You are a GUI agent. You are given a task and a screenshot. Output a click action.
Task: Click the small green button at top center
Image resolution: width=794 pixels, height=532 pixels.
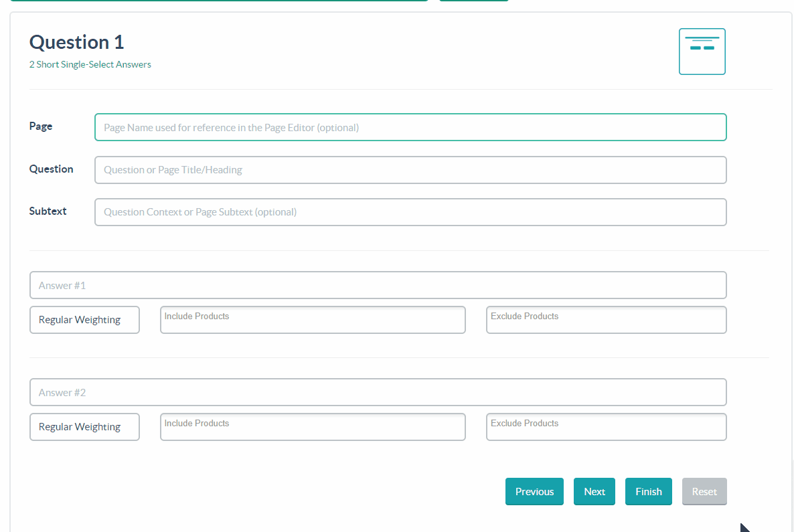[474, 2]
